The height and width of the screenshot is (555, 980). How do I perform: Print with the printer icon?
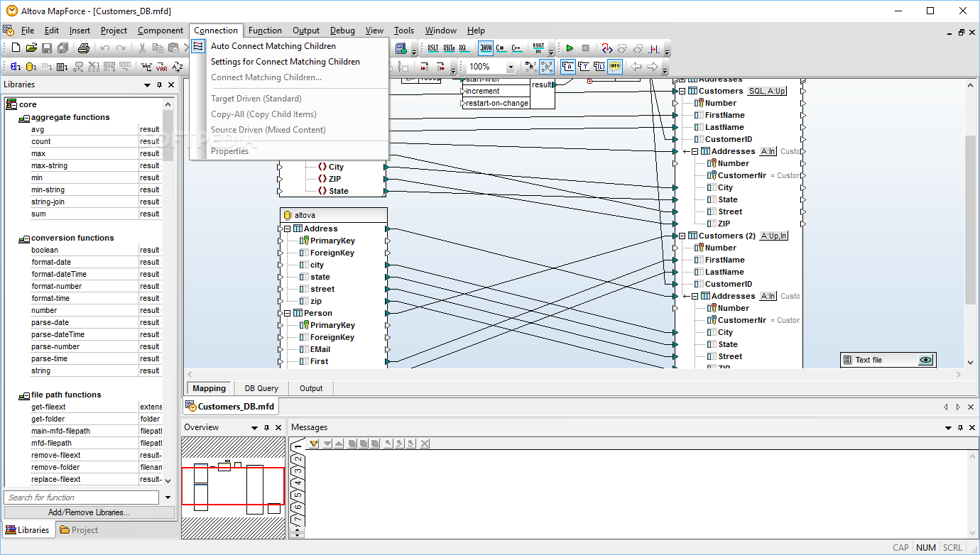click(x=83, y=48)
